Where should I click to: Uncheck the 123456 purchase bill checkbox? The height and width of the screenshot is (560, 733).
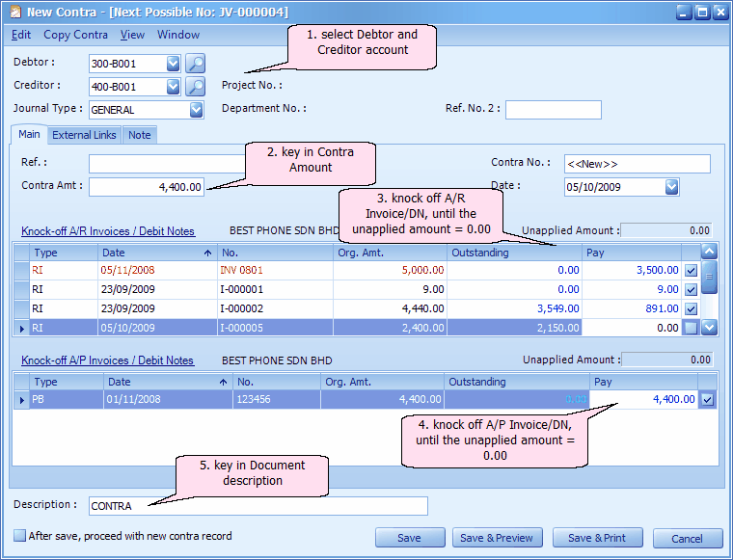(708, 399)
